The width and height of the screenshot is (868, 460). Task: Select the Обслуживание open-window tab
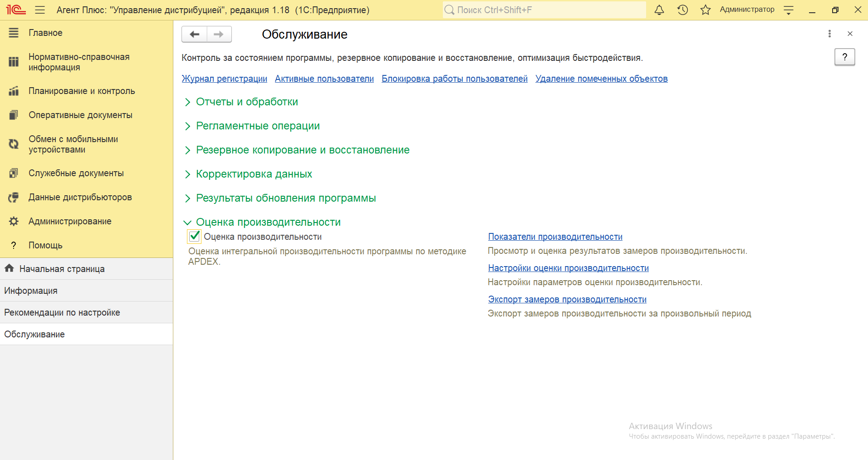coord(86,334)
